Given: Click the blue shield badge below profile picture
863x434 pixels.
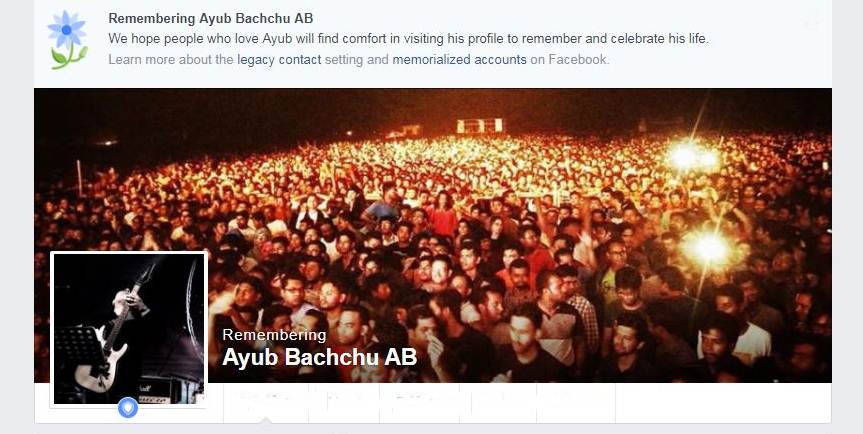Looking at the screenshot, I should pyautogui.click(x=128, y=408).
